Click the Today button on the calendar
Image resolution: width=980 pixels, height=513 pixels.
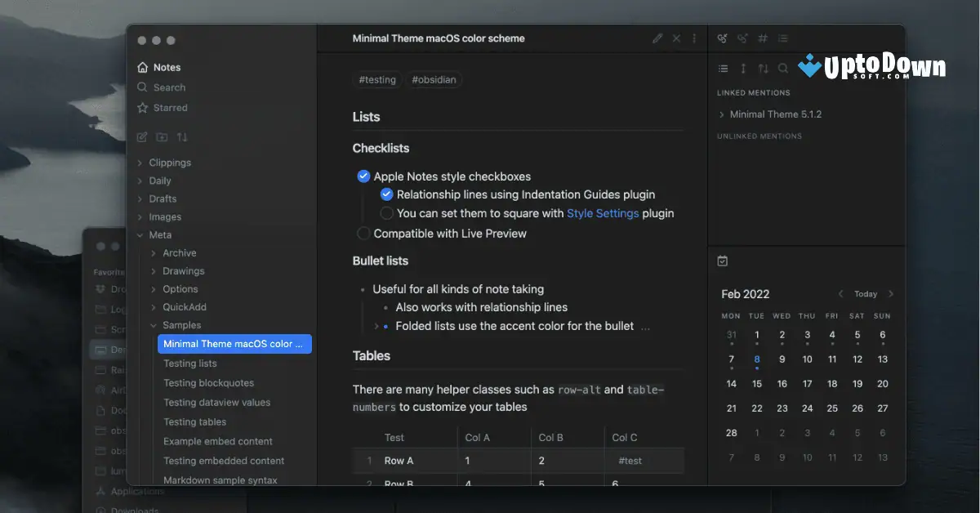pyautogui.click(x=865, y=293)
